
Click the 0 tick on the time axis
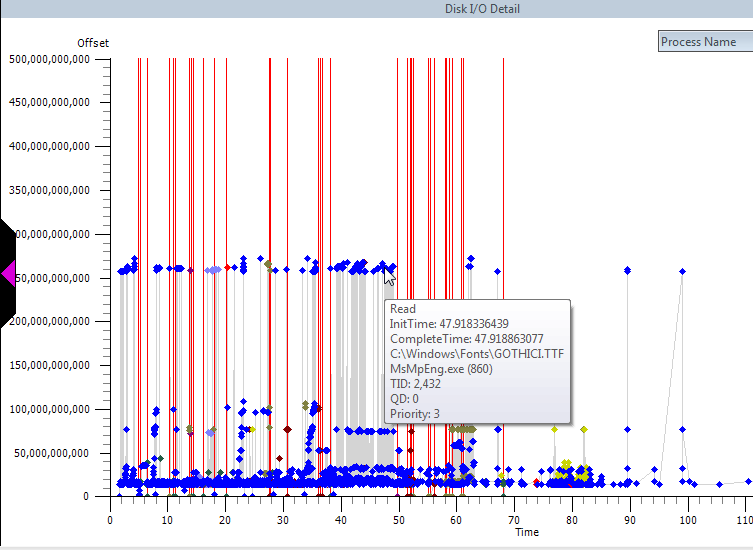110,520
